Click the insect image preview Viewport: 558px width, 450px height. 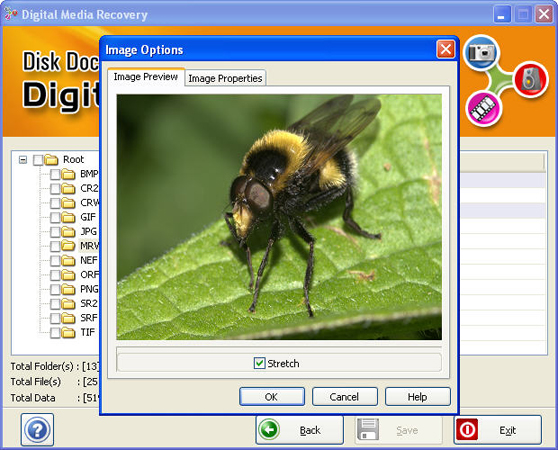pos(279,217)
